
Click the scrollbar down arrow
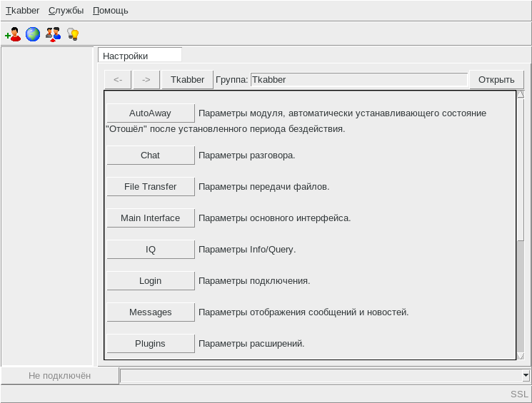coord(521,356)
